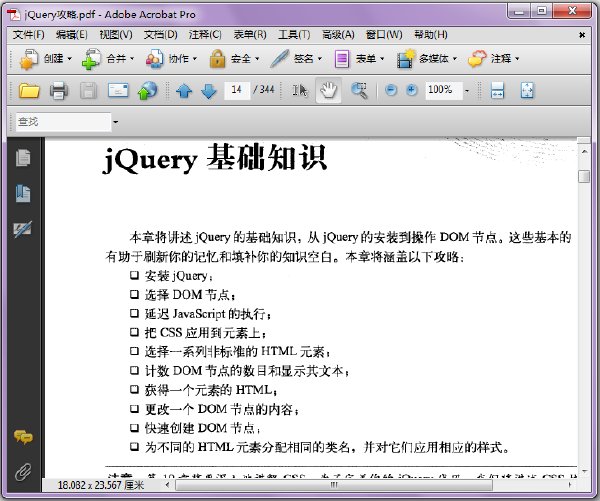Expand the 安全 dropdown arrow

pyautogui.click(x=257, y=59)
